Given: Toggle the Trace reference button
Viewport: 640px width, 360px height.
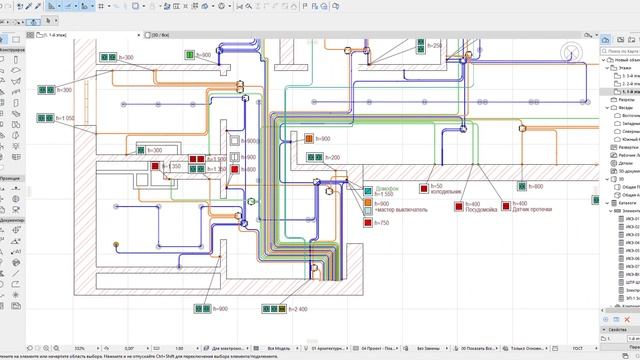Looking at the screenshot, I should [136, 6].
